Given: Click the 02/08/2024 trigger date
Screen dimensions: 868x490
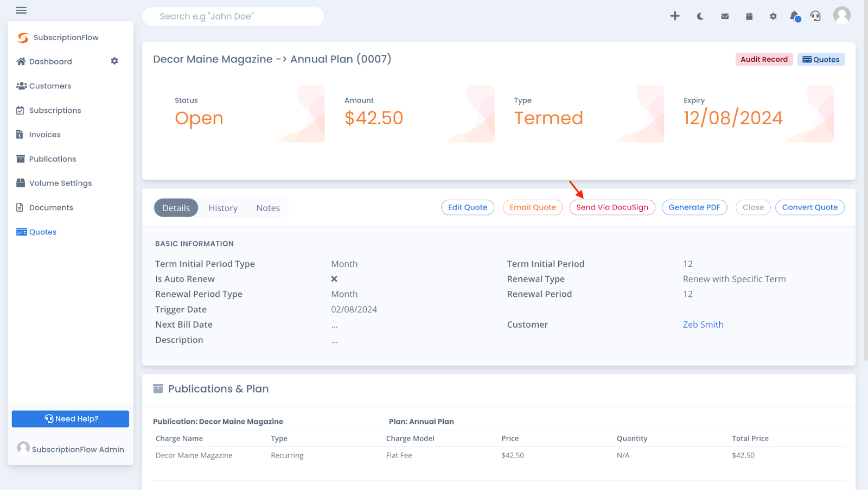Looking at the screenshot, I should pos(354,309).
